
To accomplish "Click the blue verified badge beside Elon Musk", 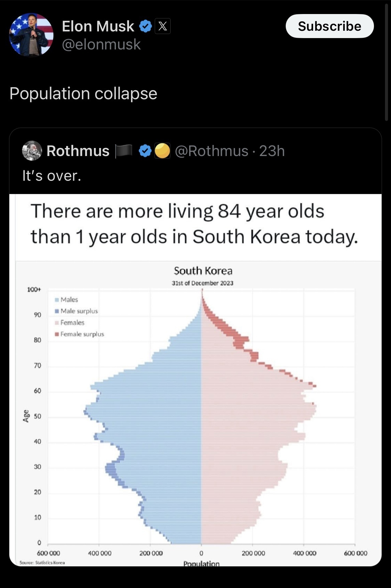I will point(145,26).
